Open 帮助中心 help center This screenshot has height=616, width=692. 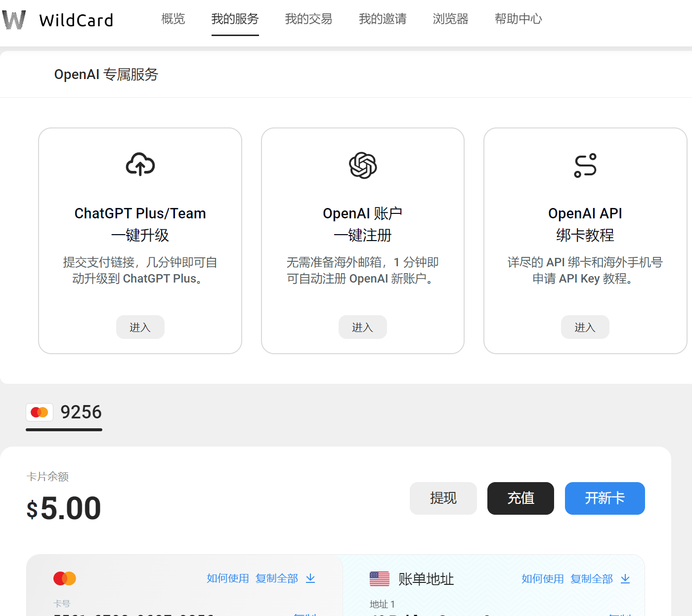(519, 19)
